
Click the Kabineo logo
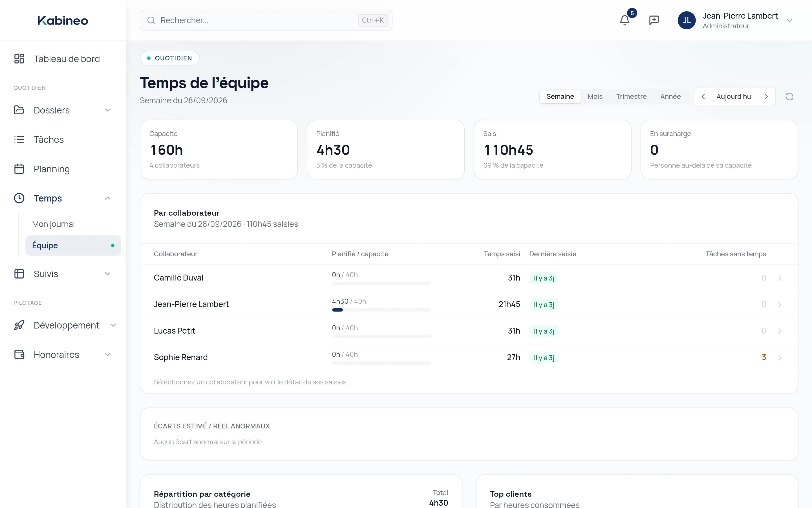[x=63, y=21]
